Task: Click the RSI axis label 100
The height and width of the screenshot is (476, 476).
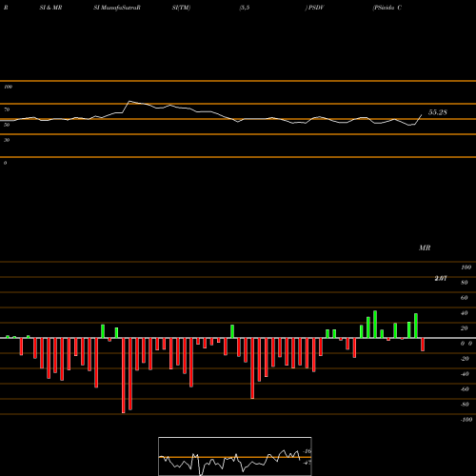Action: click(8, 87)
